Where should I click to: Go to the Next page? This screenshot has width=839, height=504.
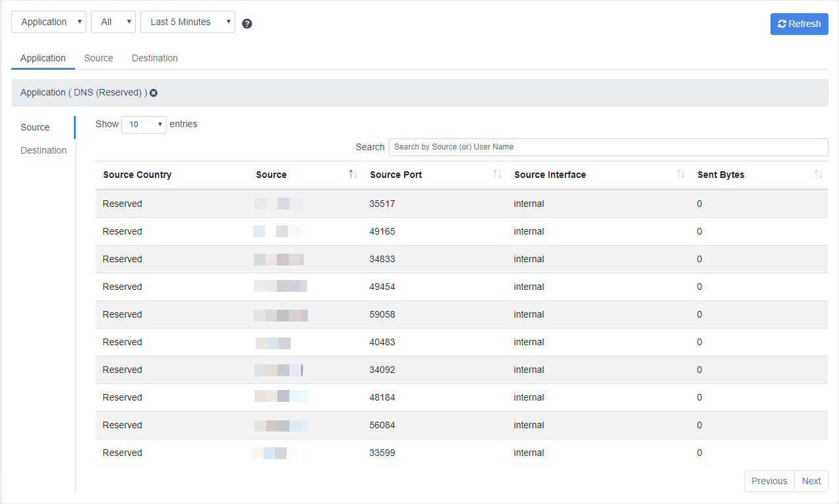coord(811,481)
